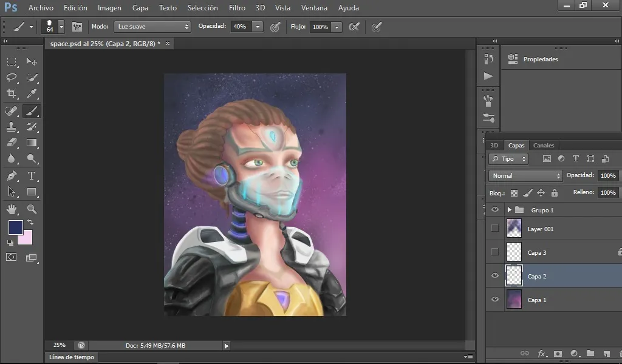Screen dimensions: 622x364
Task: Click the foreground color swatch
Action: point(15,227)
